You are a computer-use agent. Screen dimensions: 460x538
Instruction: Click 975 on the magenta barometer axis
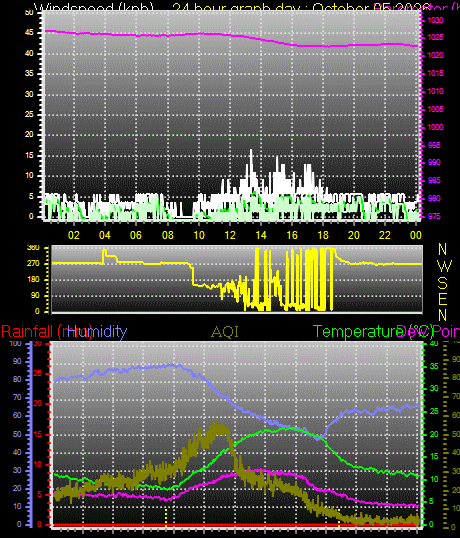(434, 216)
